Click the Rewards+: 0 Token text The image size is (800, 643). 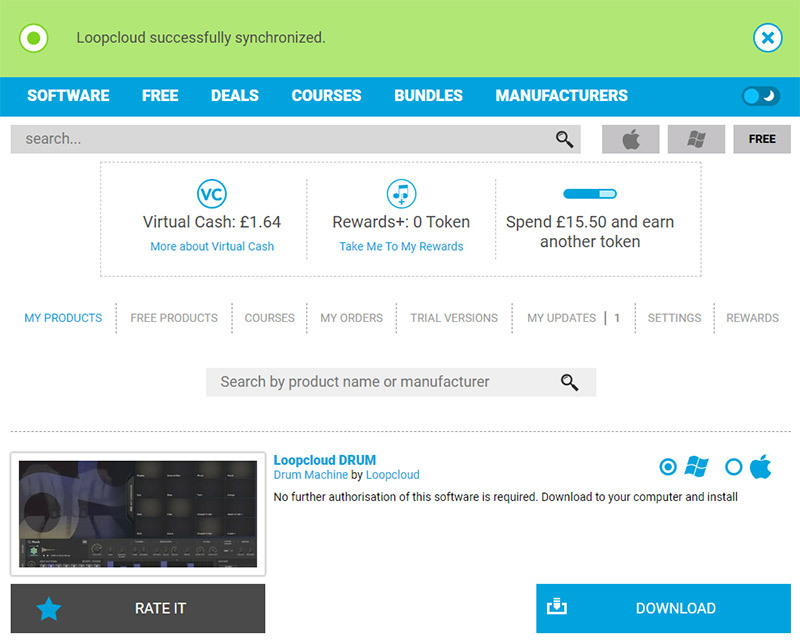(402, 222)
